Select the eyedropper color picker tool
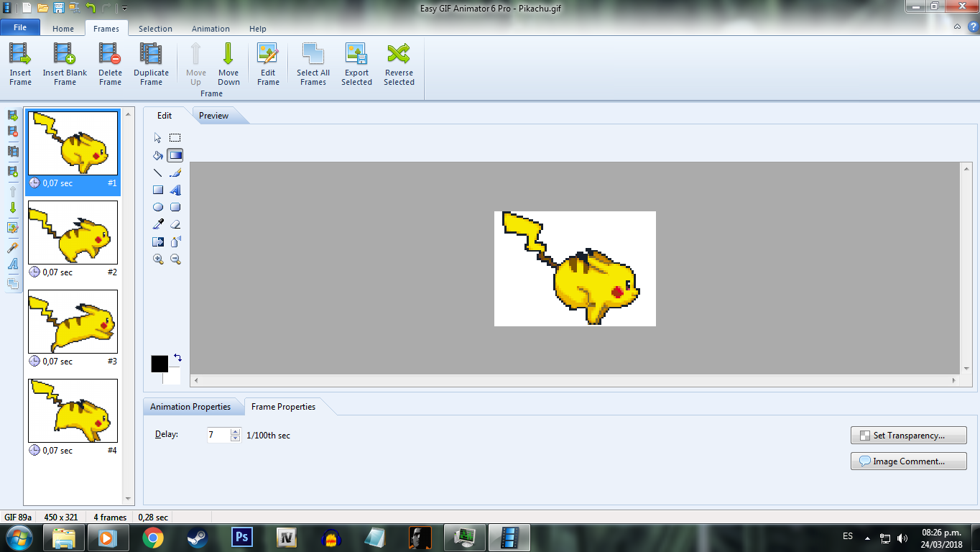Image resolution: width=980 pixels, height=552 pixels. point(158,224)
